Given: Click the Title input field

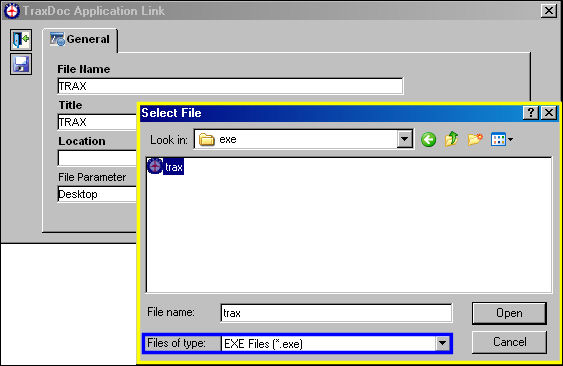Looking at the screenshot, I should (x=97, y=122).
